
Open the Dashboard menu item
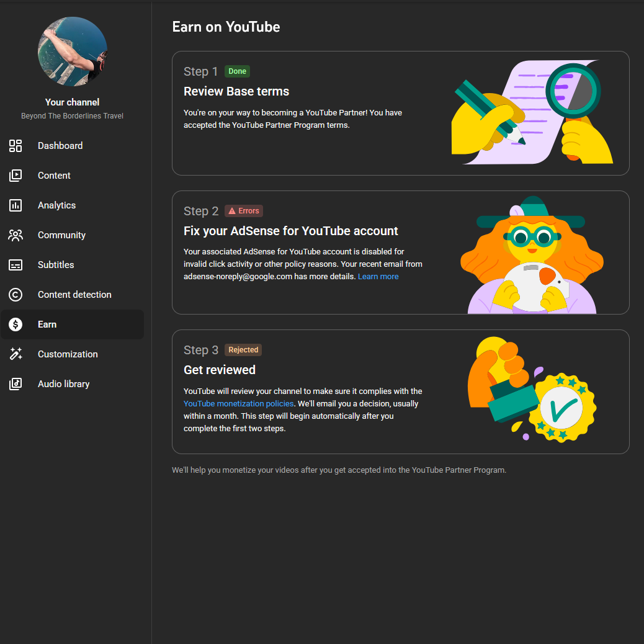(x=60, y=146)
